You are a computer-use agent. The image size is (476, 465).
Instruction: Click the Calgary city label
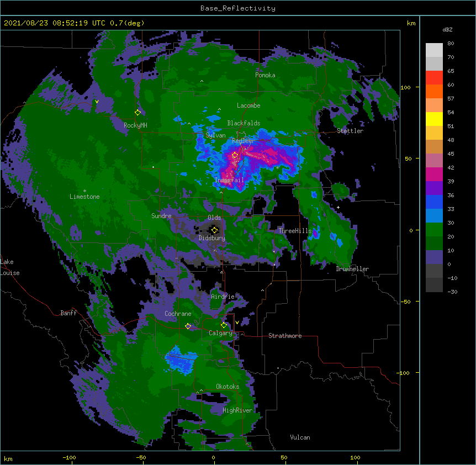click(220, 333)
